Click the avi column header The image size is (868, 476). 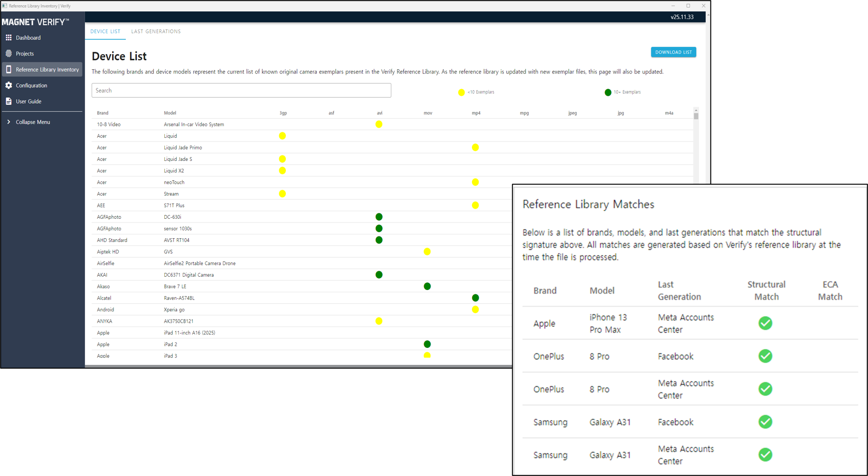coord(379,113)
